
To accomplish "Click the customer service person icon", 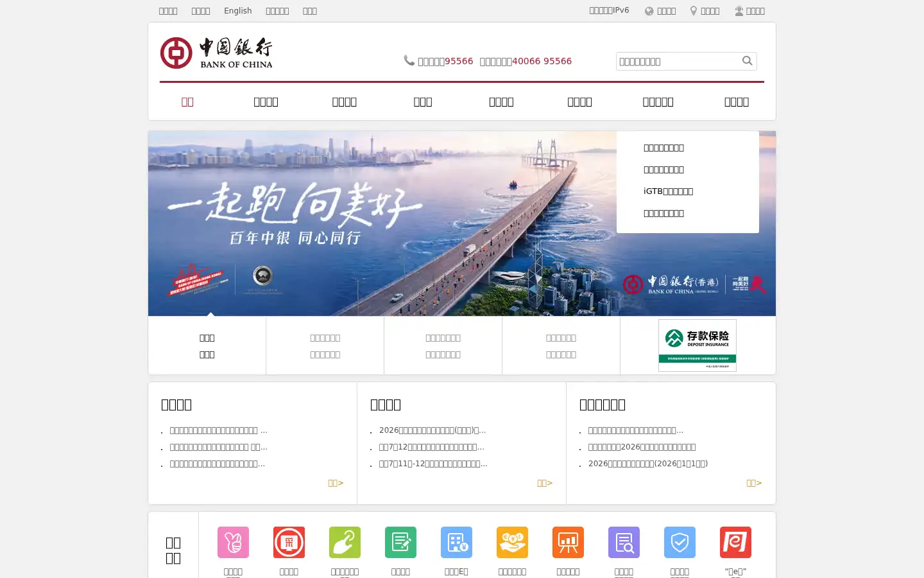I will tap(739, 11).
